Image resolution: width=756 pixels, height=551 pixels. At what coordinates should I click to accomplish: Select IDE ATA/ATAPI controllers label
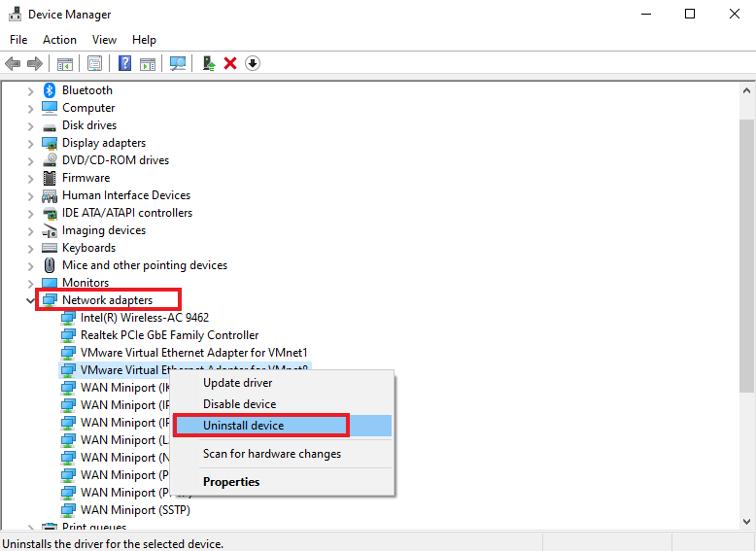click(126, 213)
